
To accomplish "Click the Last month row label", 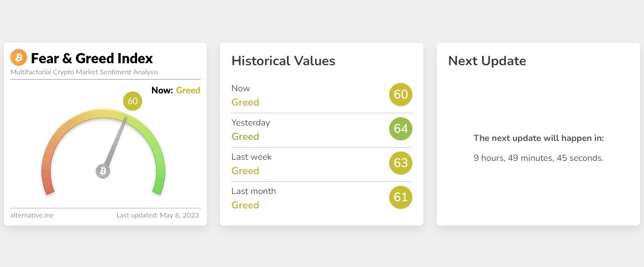I will coord(254,191).
